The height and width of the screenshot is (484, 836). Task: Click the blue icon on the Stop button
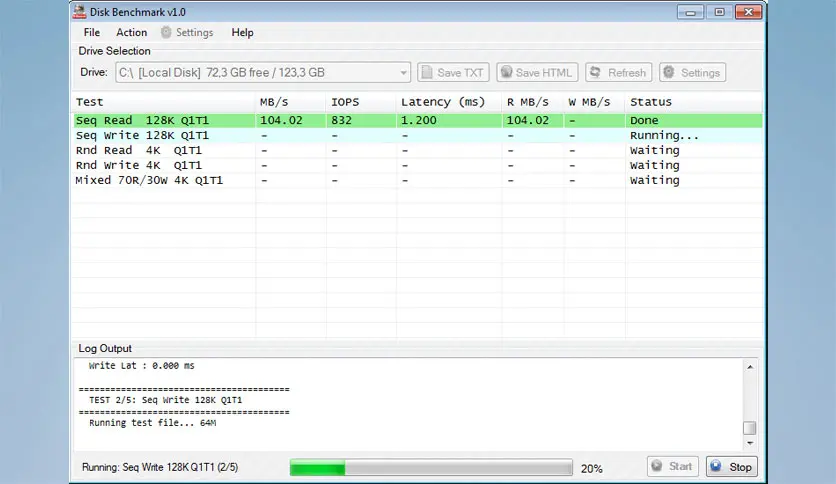716,466
